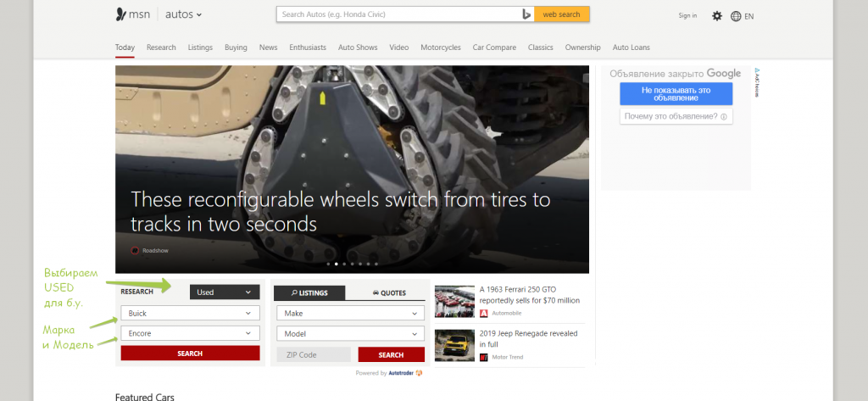Open the Enthusiasts section
This screenshot has width=868, height=401.
308,47
